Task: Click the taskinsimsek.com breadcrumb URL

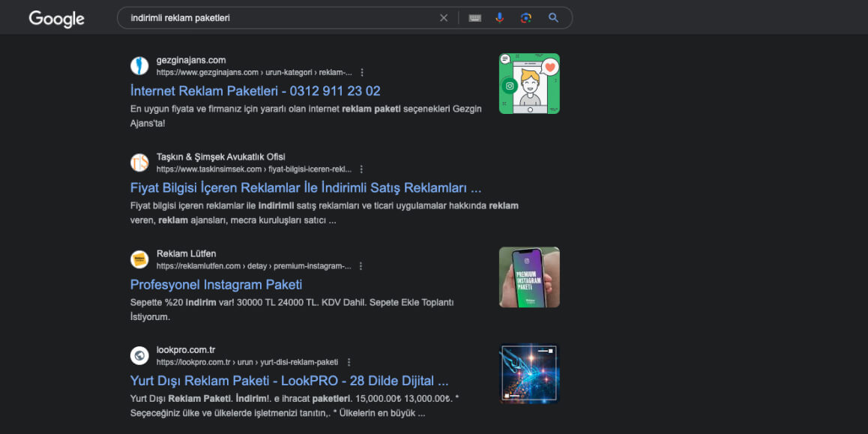Action: pyautogui.click(x=254, y=169)
